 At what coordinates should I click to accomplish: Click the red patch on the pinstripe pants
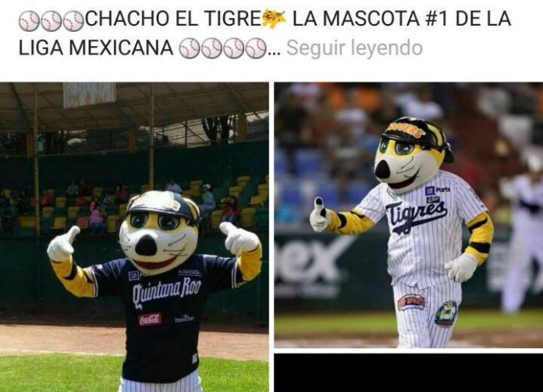pos(411,302)
